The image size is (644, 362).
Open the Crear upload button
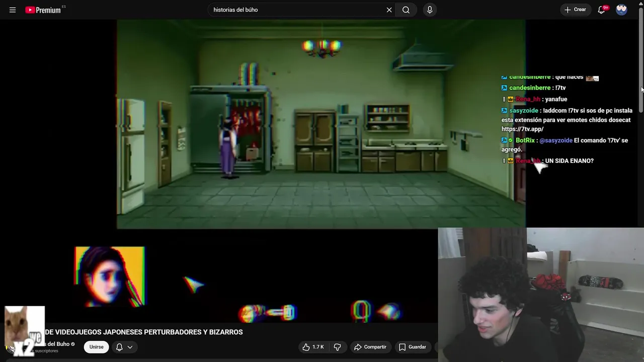point(575,10)
